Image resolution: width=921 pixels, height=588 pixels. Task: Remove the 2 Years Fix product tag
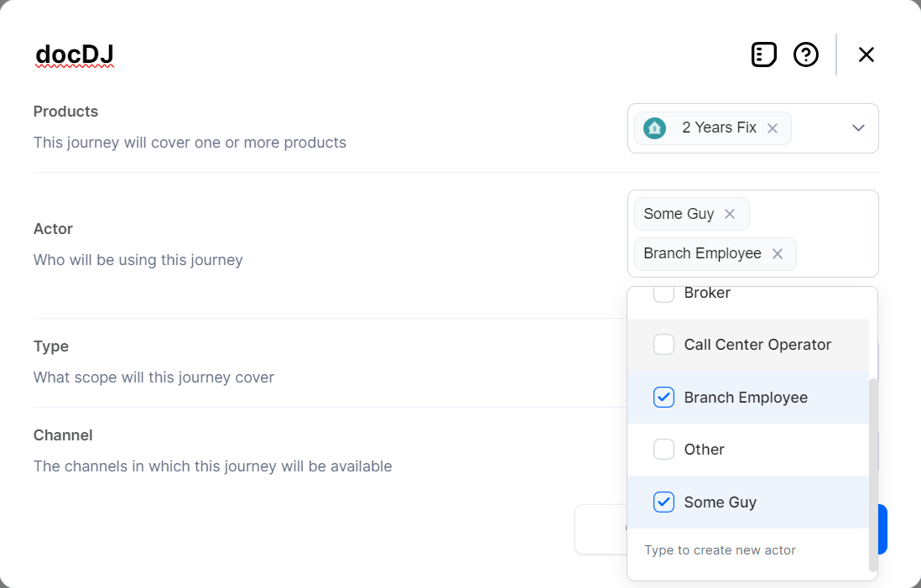(773, 128)
